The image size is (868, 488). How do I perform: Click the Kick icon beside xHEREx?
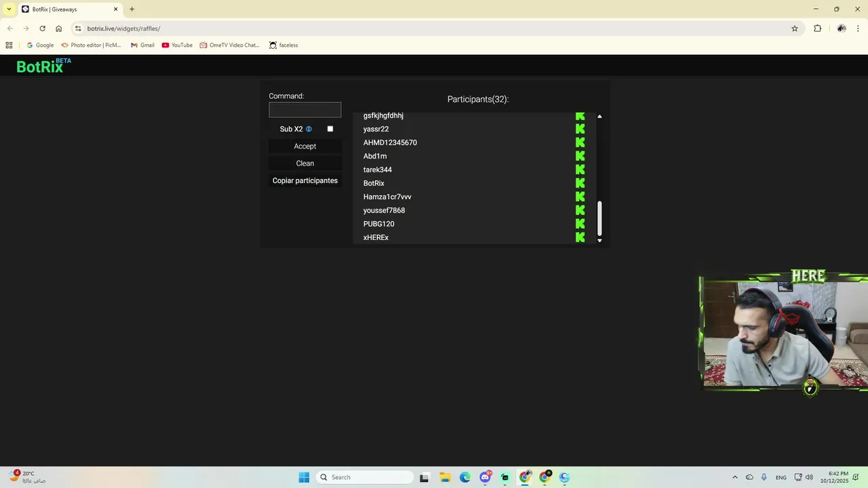tap(580, 237)
